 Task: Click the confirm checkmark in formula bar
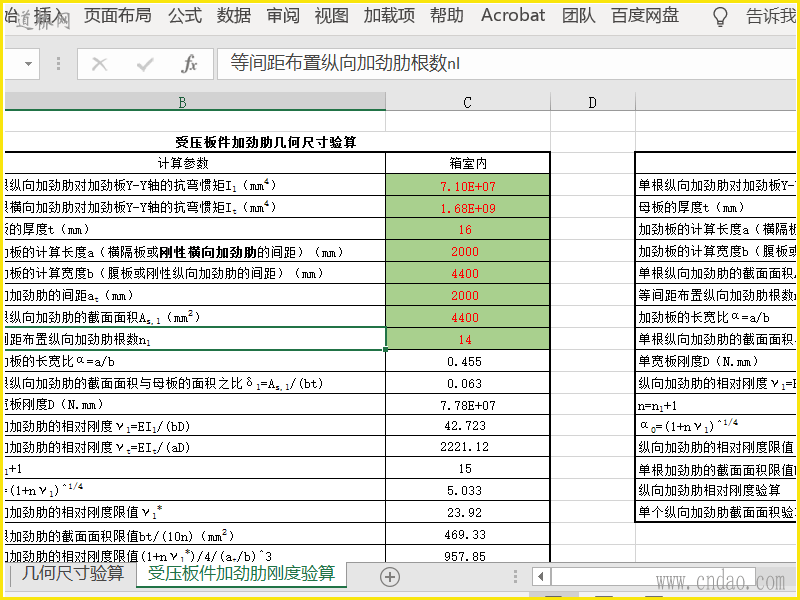(145, 64)
